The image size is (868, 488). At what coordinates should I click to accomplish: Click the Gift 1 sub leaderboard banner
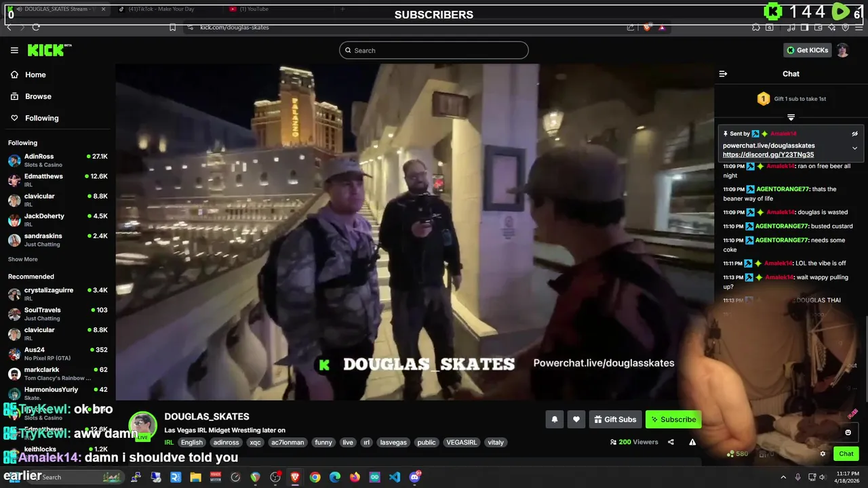coord(791,99)
